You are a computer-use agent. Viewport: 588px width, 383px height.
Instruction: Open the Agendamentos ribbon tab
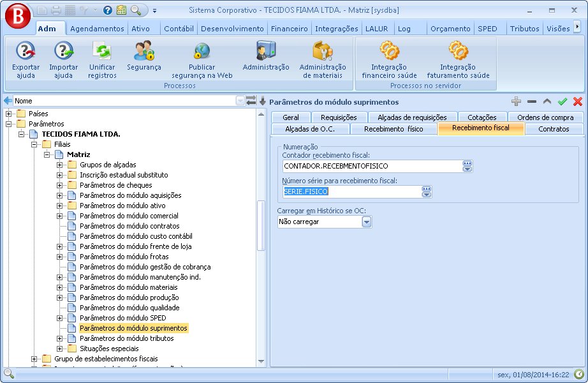click(97, 29)
